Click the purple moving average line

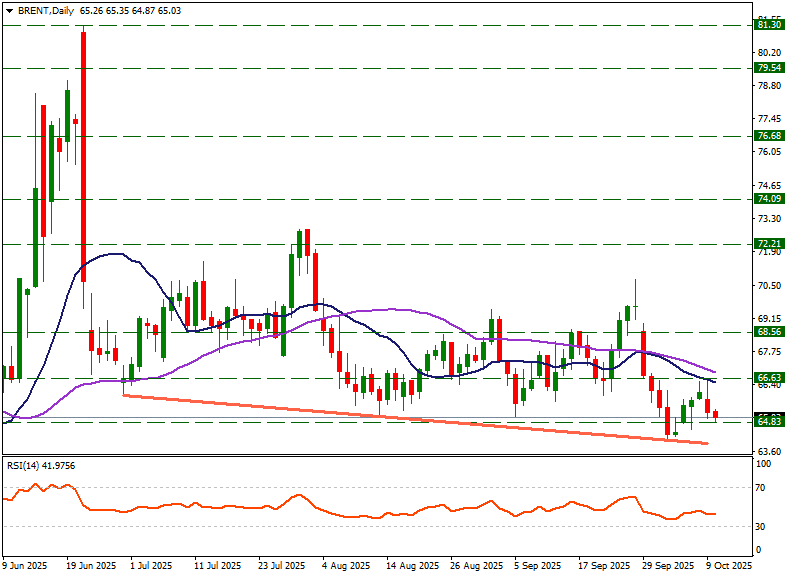[x=400, y=310]
